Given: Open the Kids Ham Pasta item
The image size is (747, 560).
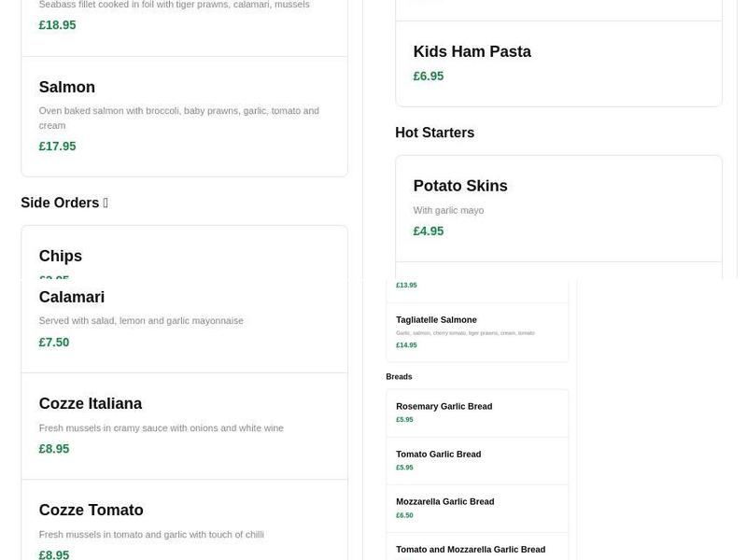Looking at the screenshot, I should coord(557,61).
